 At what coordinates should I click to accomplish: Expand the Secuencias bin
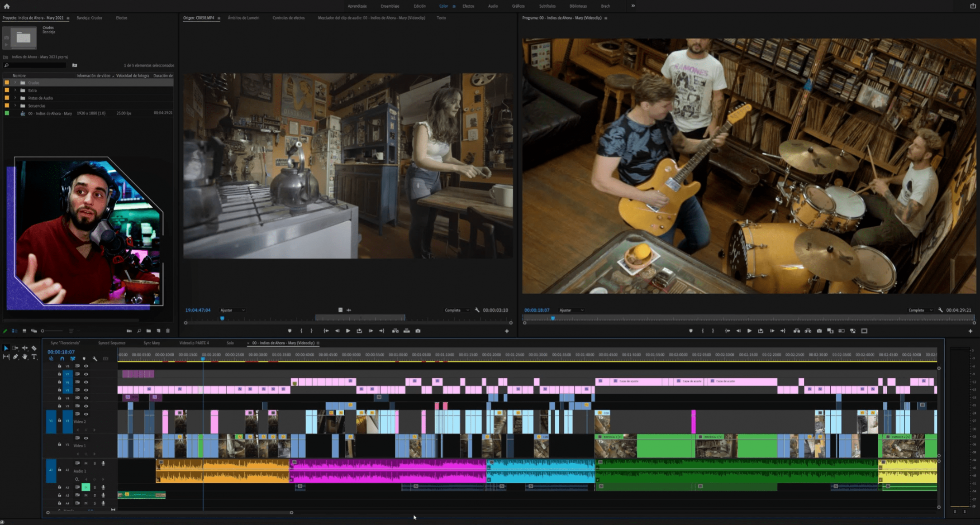(15, 106)
